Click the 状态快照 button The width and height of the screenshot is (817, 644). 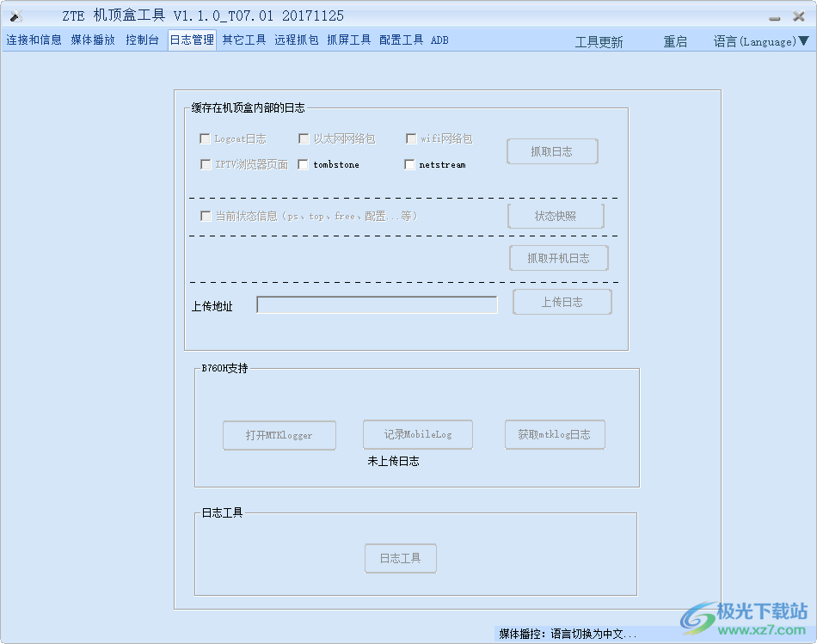click(556, 216)
